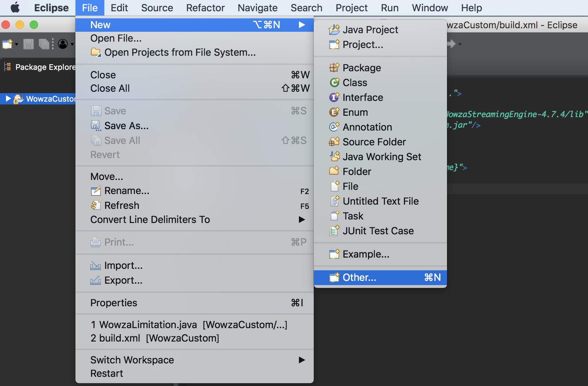Click the Open Projects from File System folder icon
The width and height of the screenshot is (588, 386).
[96, 52]
